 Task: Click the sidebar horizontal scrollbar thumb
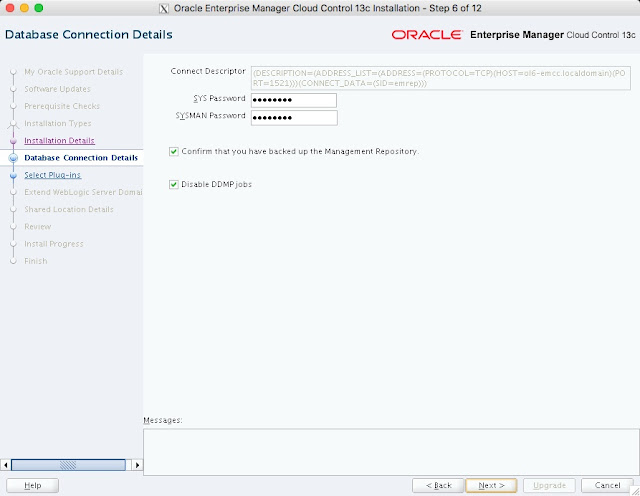[x=68, y=465]
